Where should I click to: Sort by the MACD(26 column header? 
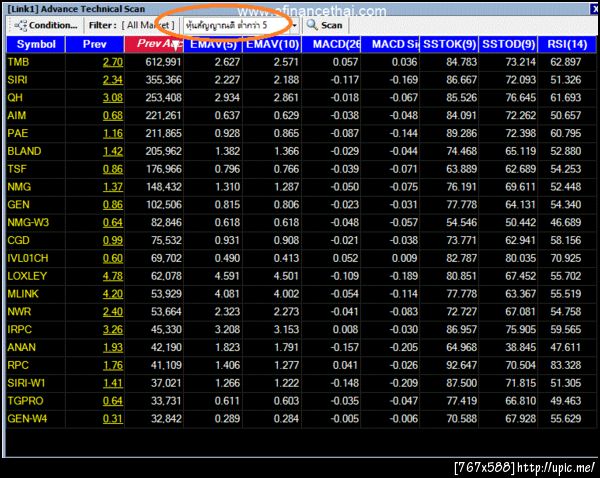[331, 44]
